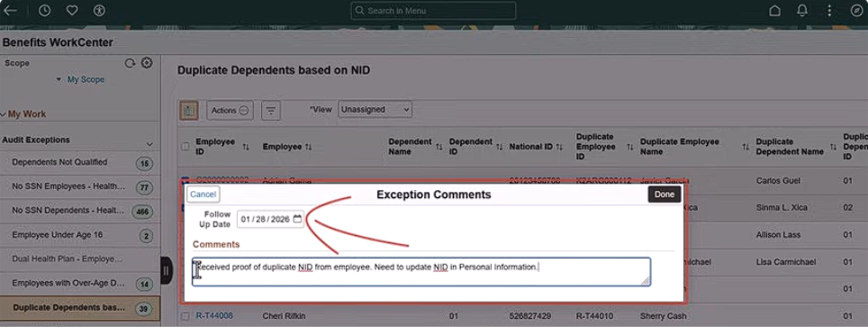Open calendar picker for Follow Up Date
This screenshot has height=327, width=868.
[297, 219]
